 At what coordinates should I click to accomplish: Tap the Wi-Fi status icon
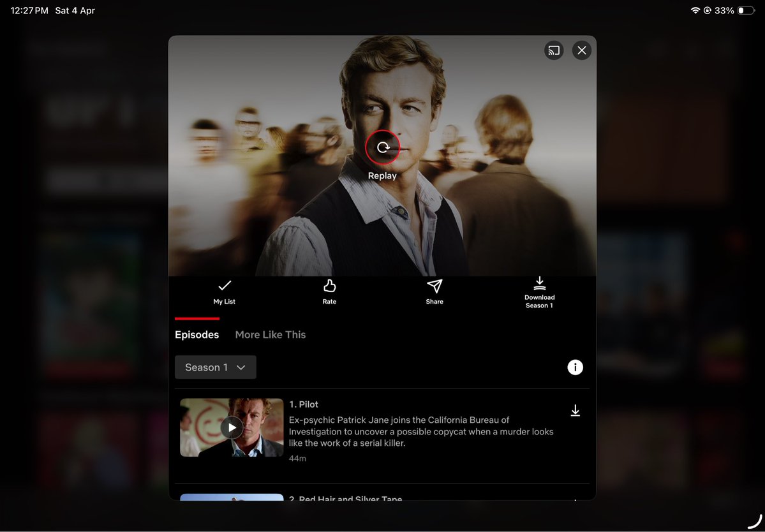click(x=695, y=10)
